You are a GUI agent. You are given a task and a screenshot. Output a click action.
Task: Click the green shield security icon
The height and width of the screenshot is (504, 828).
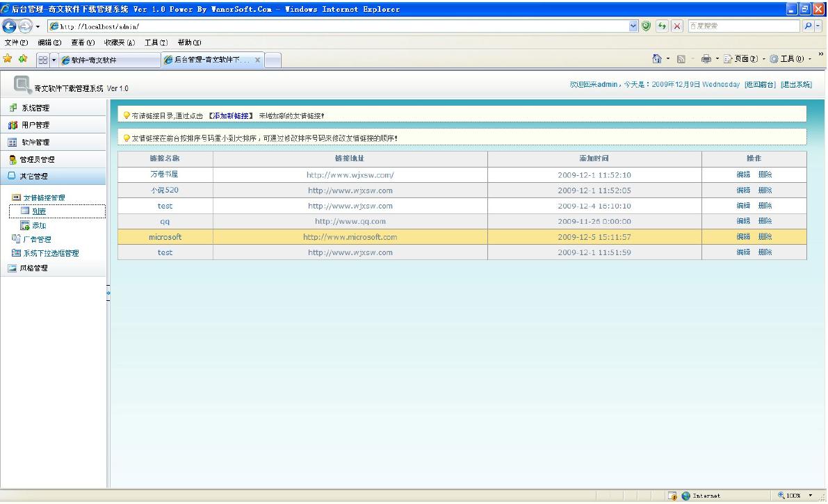pos(647,26)
